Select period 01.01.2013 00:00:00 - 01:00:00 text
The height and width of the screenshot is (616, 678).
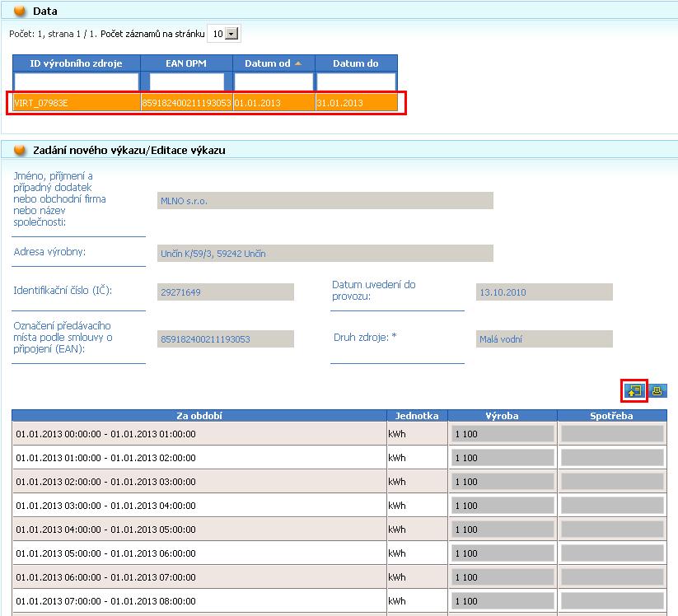(x=106, y=434)
